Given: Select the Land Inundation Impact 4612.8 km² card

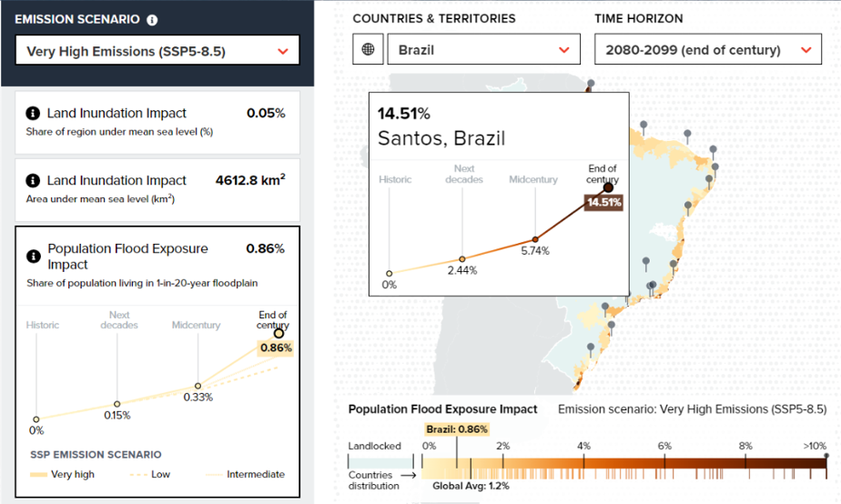Looking at the screenshot, I should tap(157, 190).
